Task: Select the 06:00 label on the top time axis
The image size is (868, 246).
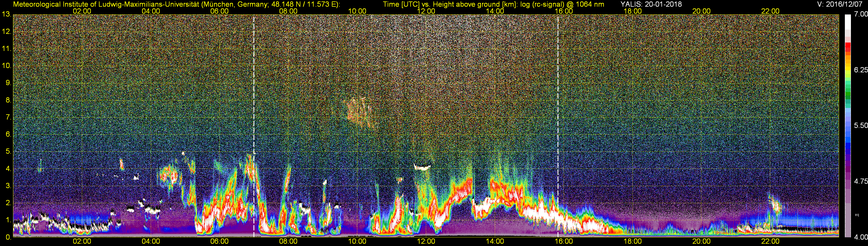Action: pos(219,11)
